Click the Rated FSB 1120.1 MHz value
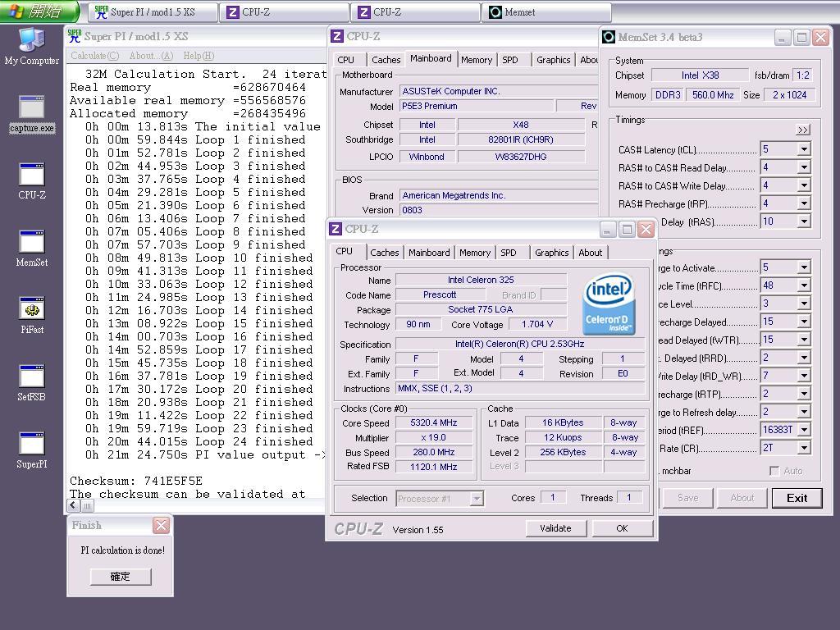This screenshot has height=630, width=840. pyautogui.click(x=434, y=467)
